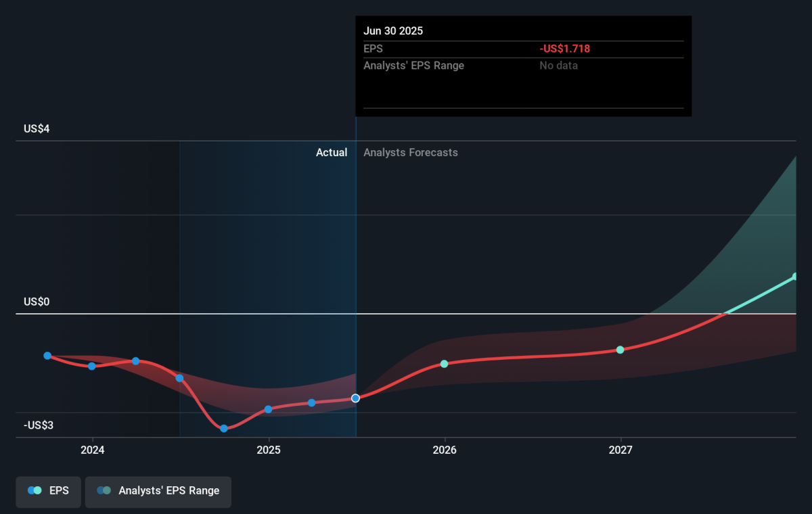Click the Analysts' EPS Range legend dots icon
Screen dimensions: 812x514
click(104, 491)
